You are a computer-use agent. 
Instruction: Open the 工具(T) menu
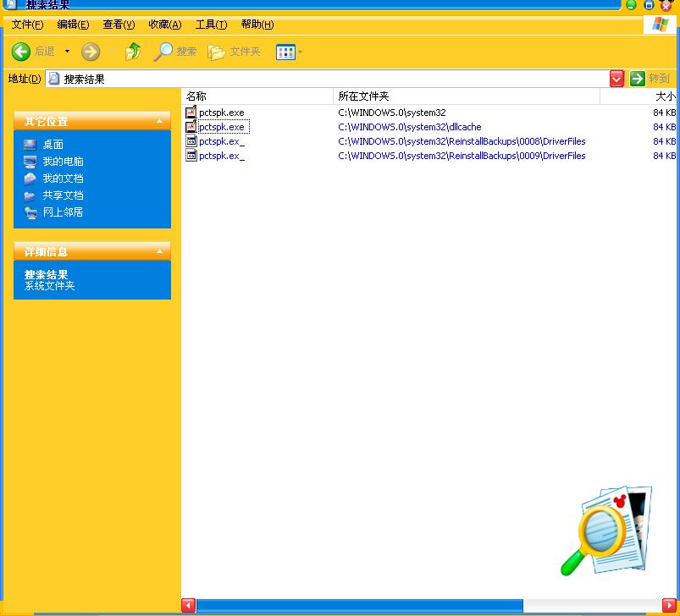tap(211, 25)
